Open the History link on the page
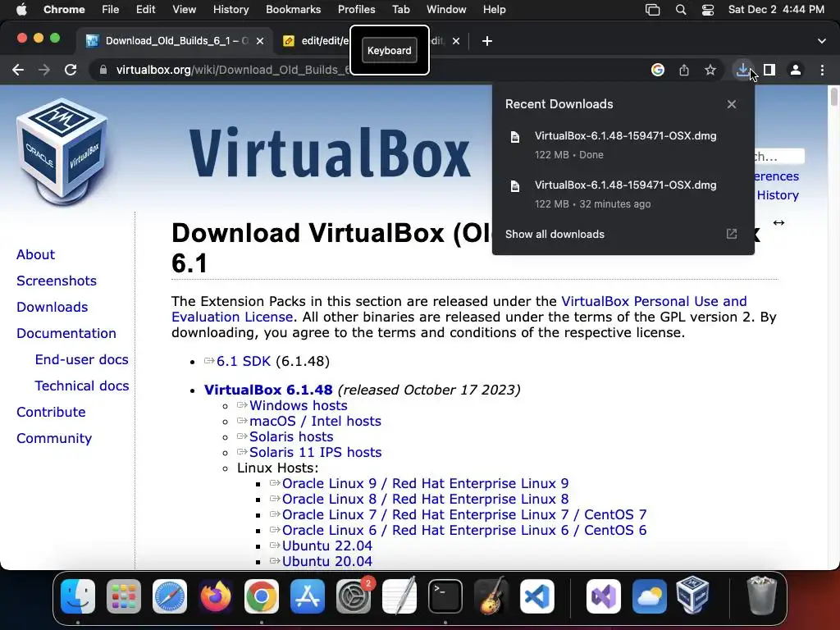The image size is (840, 630). click(778, 195)
